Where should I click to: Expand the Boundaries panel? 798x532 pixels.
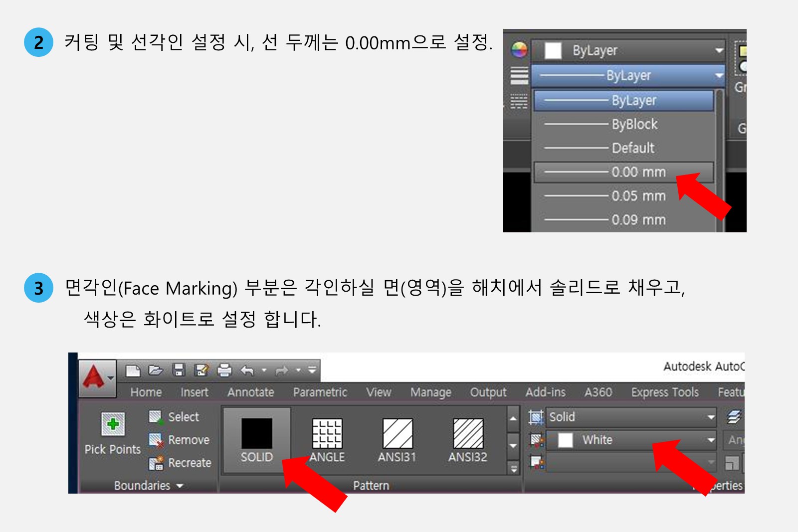tap(149, 486)
